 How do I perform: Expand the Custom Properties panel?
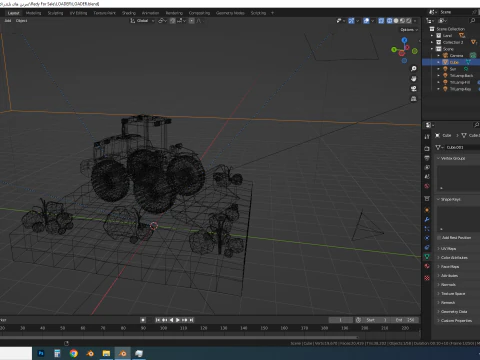pyautogui.click(x=438, y=321)
